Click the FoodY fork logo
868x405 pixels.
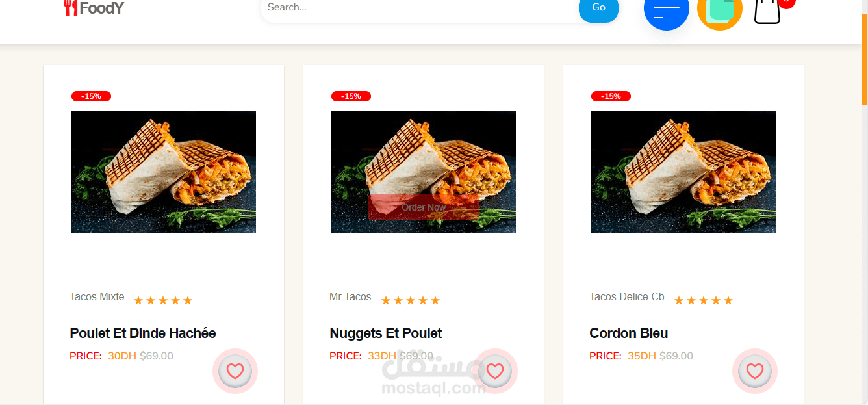(94, 8)
